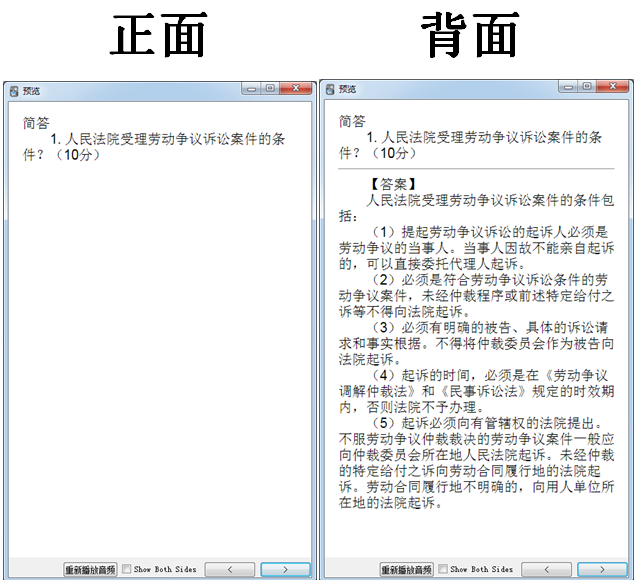Go to next card in left window
The width and height of the screenshot is (637, 580).
[x=285, y=569]
